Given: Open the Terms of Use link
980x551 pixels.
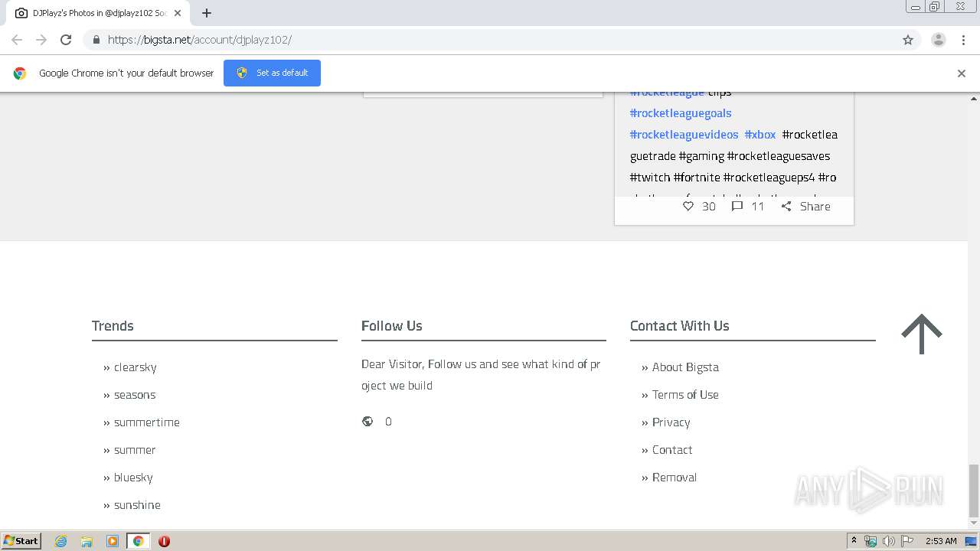Looking at the screenshot, I should point(685,395).
